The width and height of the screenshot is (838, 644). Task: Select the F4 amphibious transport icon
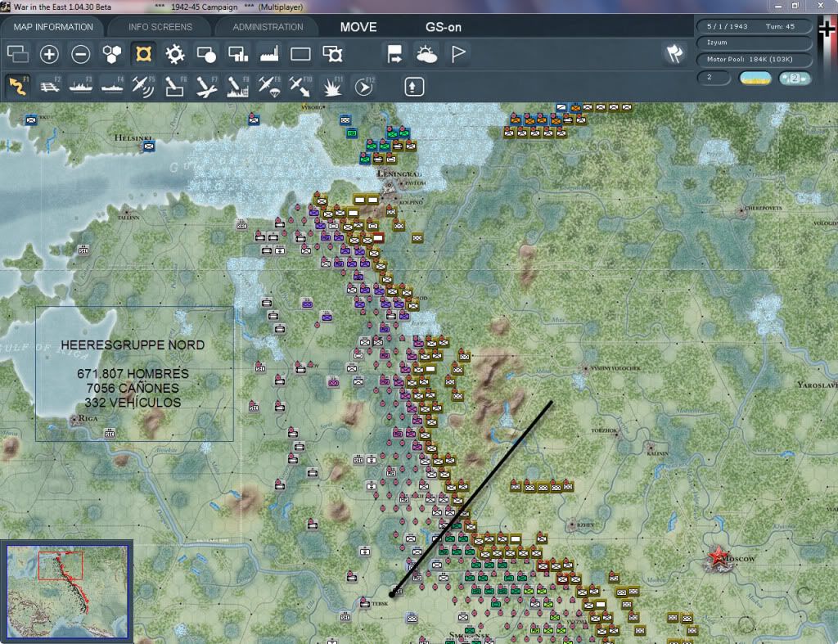(x=112, y=86)
